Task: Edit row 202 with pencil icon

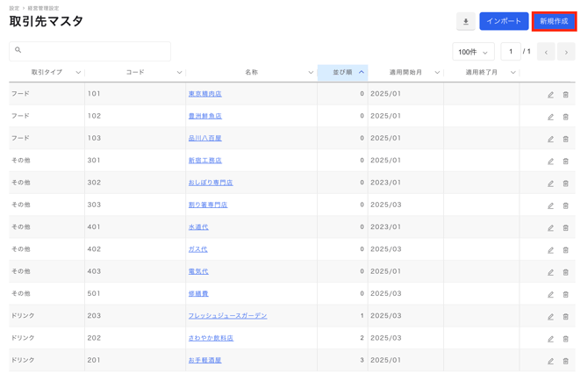Action: pos(550,339)
